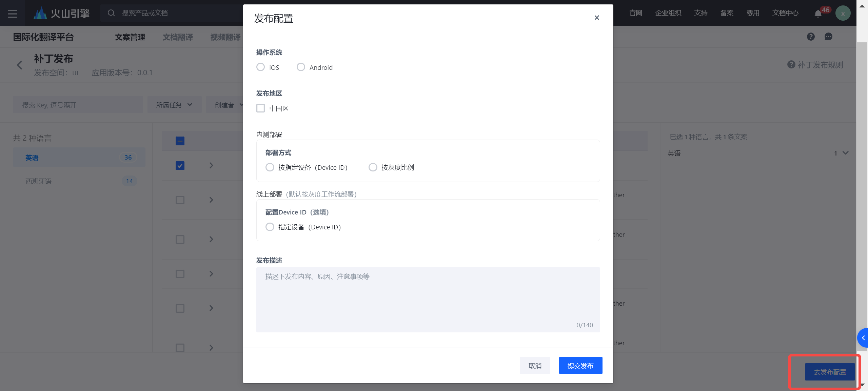Click the notification bell icon
This screenshot has height=391, width=868.
pyautogui.click(x=818, y=14)
